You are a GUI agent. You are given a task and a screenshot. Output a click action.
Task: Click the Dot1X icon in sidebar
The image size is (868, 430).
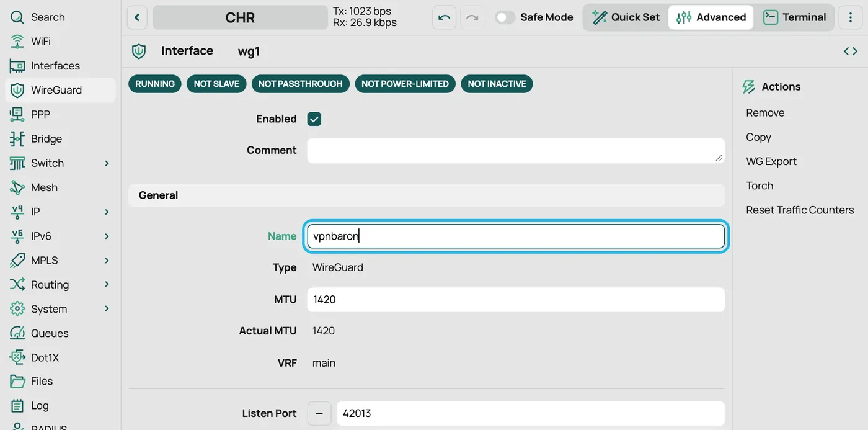(x=17, y=357)
